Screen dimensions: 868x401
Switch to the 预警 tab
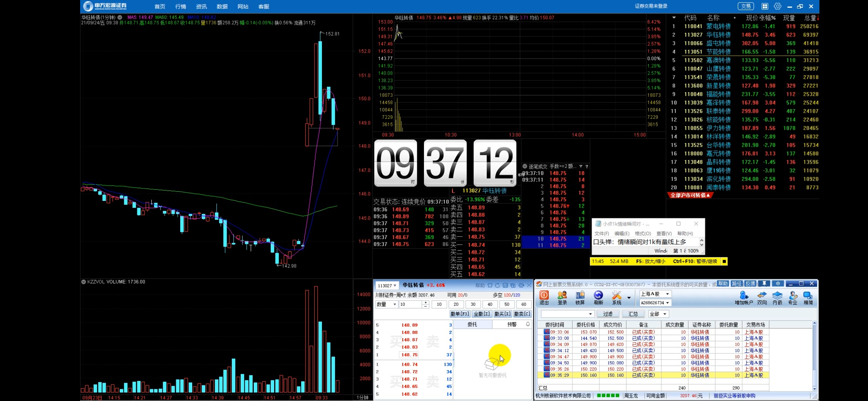point(512,325)
